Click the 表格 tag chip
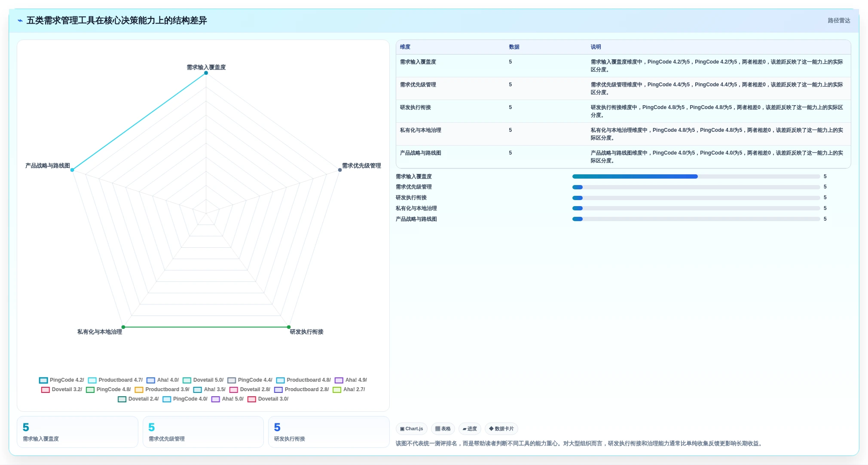This screenshot has height=465, width=868. coord(443,429)
